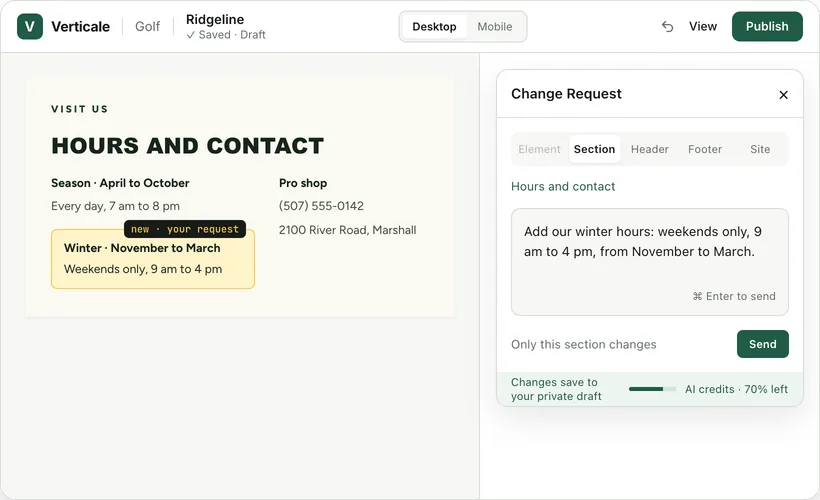
Task: Click the Verticale V logo icon
Action: tap(30, 27)
